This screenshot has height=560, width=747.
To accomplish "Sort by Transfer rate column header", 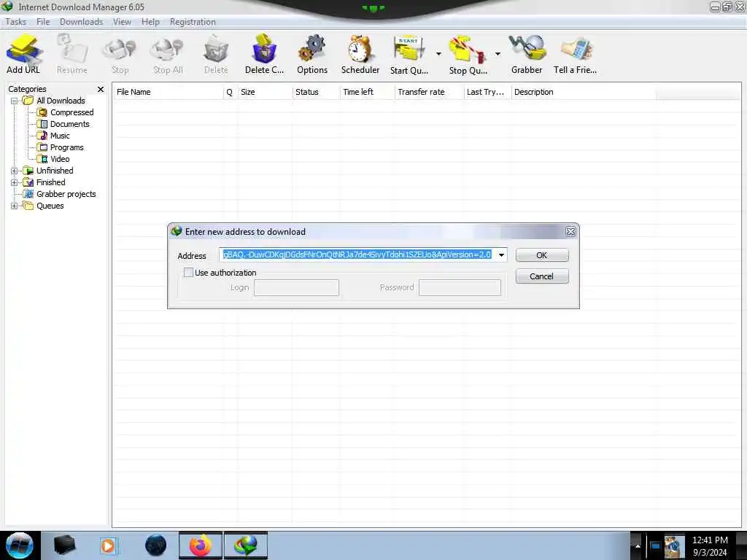I will (x=429, y=93).
